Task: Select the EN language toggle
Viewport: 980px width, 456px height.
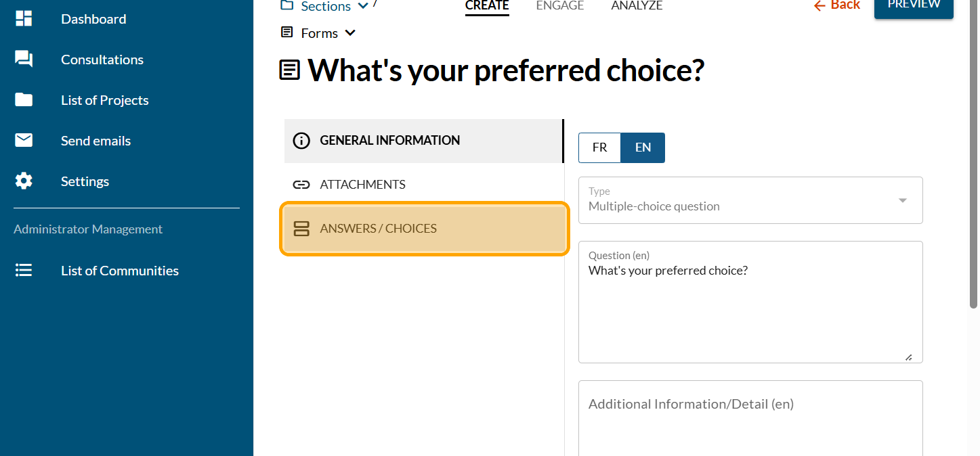Action: pyautogui.click(x=643, y=147)
